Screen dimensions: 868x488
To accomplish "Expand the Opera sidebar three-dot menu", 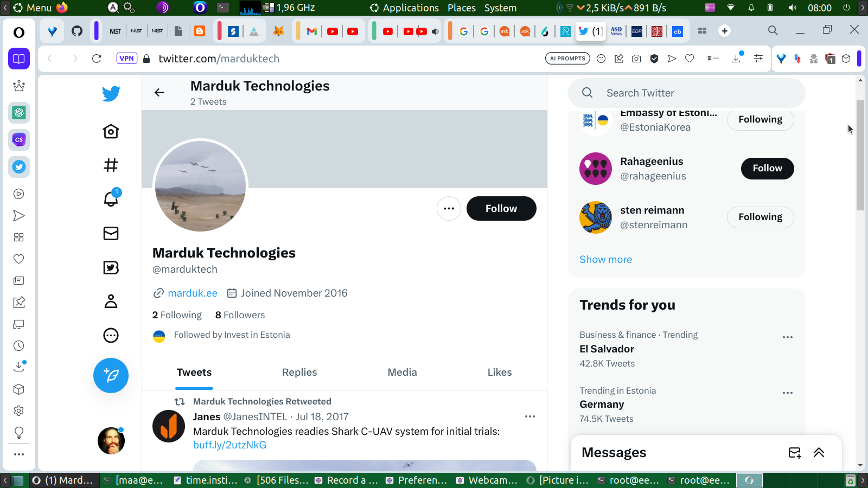I will 19,454.
